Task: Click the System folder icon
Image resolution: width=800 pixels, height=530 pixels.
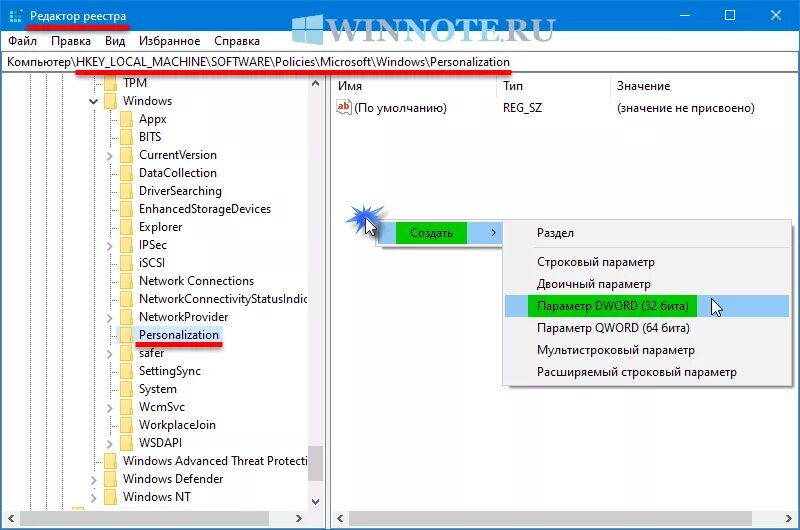Action: pyautogui.click(x=127, y=389)
